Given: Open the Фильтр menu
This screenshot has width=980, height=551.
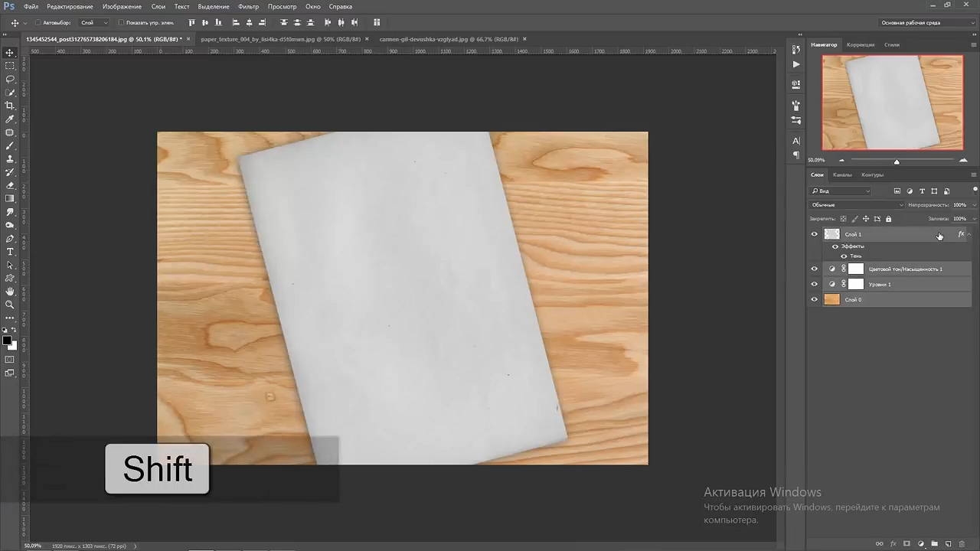Looking at the screenshot, I should click(248, 6).
